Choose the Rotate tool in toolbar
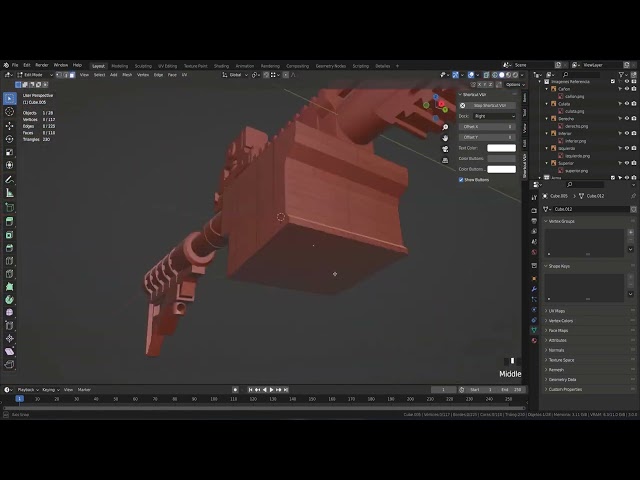Image resolution: width=640 pixels, height=480 pixels. point(10,139)
